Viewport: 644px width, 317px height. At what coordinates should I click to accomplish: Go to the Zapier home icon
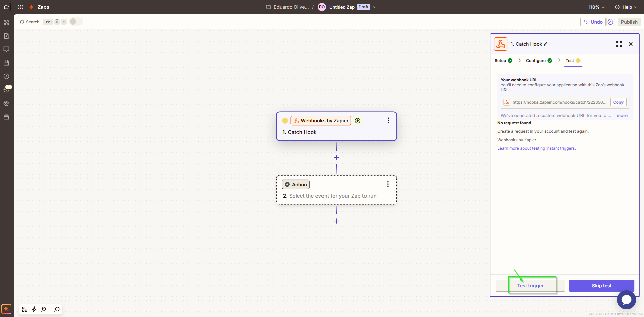click(6, 7)
